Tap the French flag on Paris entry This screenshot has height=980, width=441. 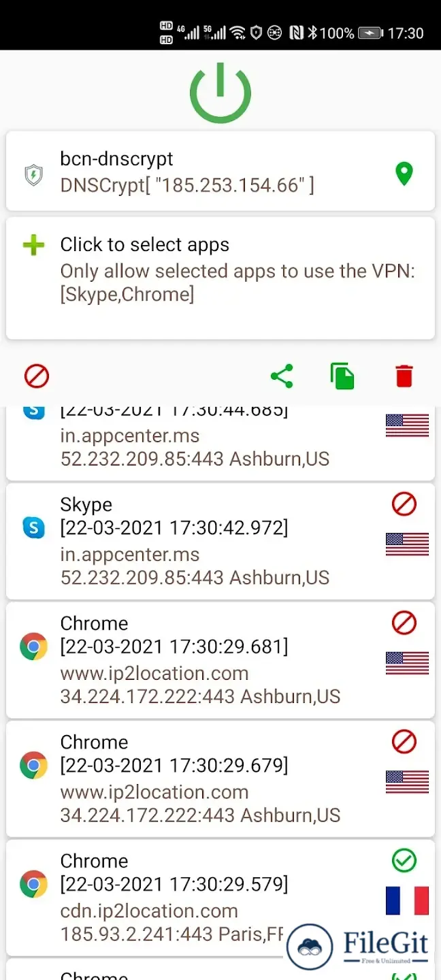click(x=407, y=900)
